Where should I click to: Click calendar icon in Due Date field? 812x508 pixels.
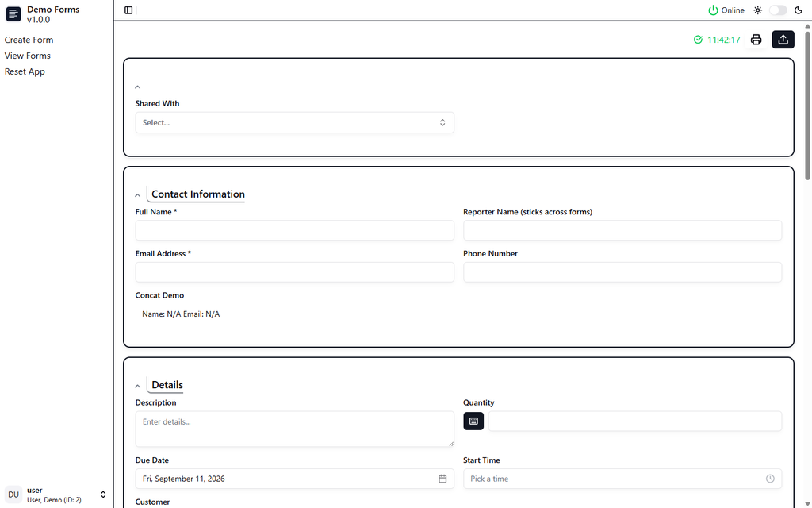click(442, 479)
